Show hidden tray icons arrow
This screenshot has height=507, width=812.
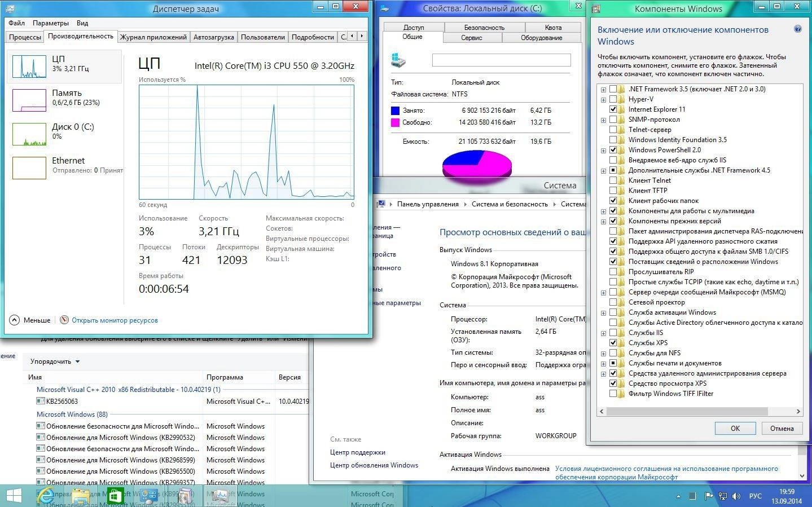(678, 497)
